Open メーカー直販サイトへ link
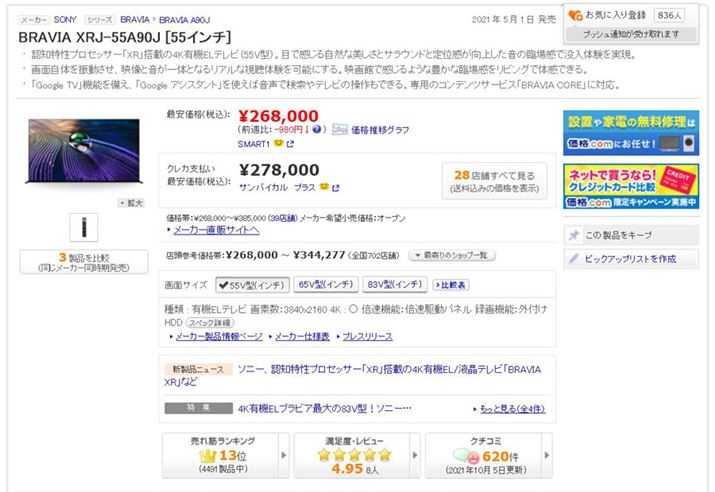This screenshot has height=492, width=715. [216, 230]
